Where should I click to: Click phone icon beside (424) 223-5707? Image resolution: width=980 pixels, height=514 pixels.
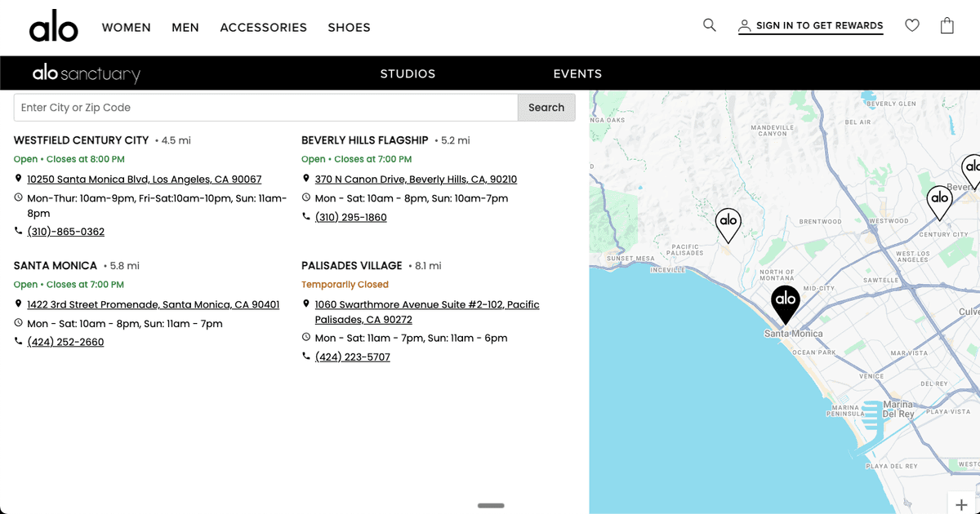tap(306, 357)
